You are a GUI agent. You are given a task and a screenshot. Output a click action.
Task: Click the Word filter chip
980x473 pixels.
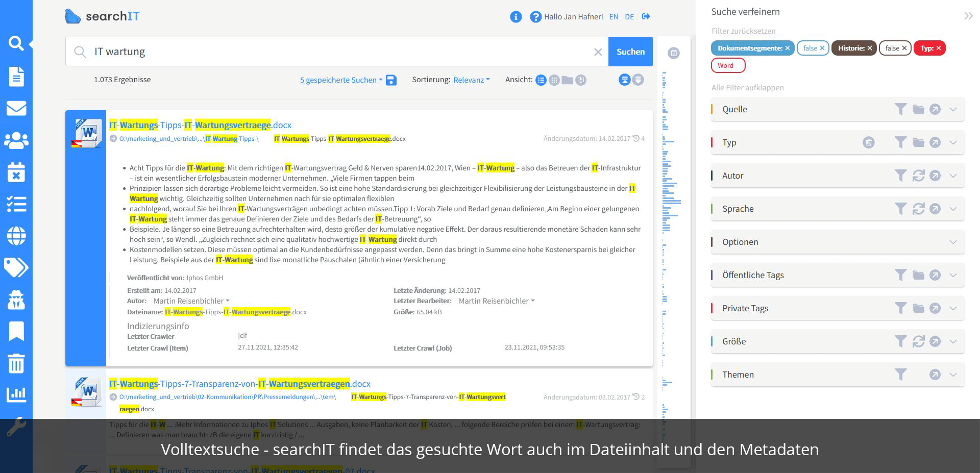coord(728,65)
